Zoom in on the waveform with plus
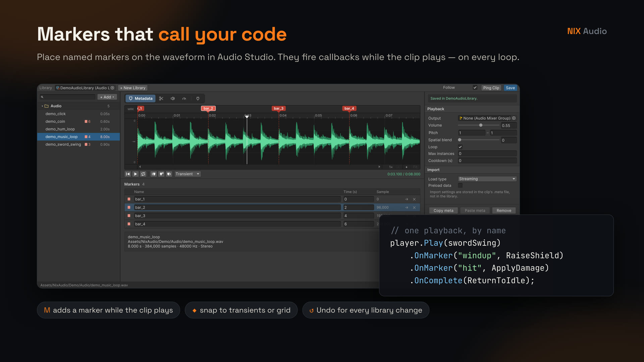This screenshot has width=644, height=362. [x=407, y=167]
